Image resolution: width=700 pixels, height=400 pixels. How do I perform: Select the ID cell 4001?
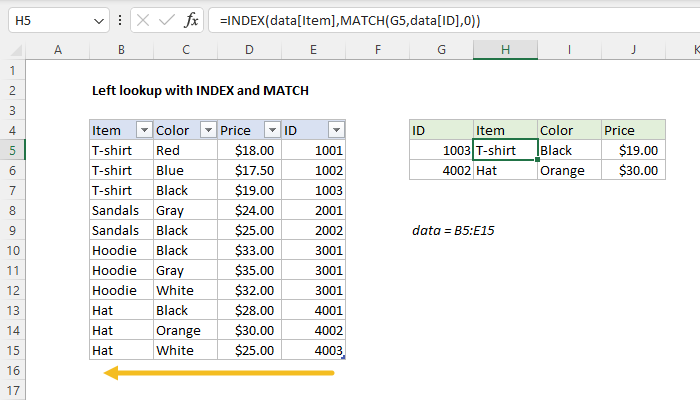tap(313, 310)
